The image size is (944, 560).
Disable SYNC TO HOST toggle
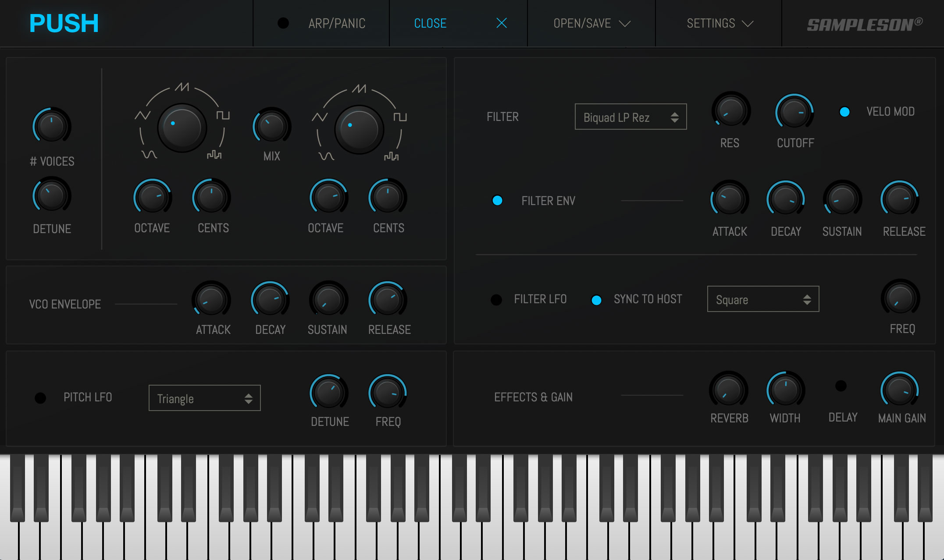[596, 300]
